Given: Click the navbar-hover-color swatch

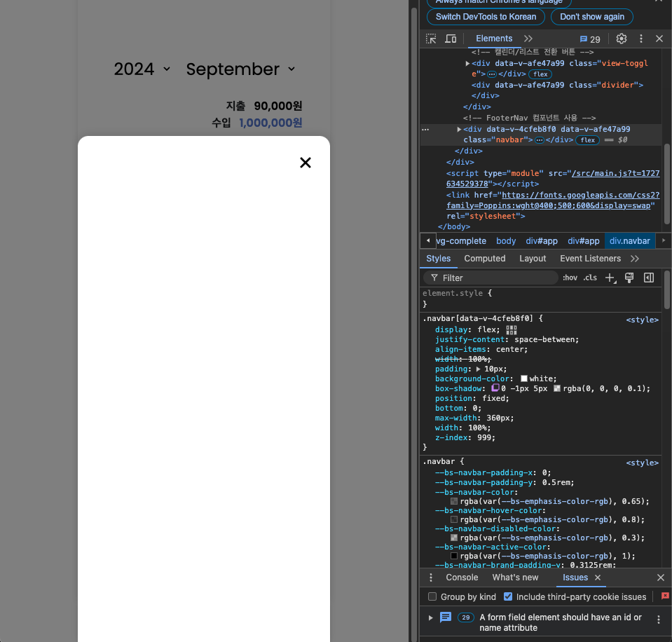Looking at the screenshot, I should click(x=454, y=519).
